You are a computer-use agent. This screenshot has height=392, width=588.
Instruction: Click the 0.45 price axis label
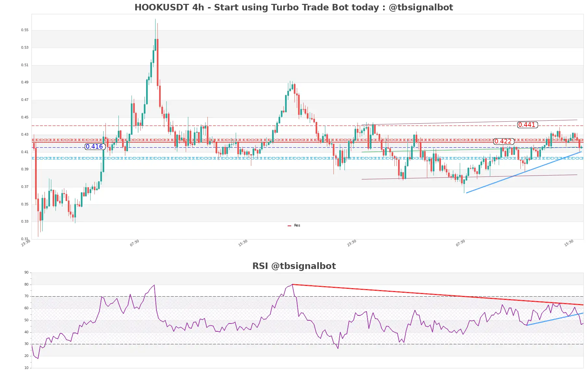(25, 117)
